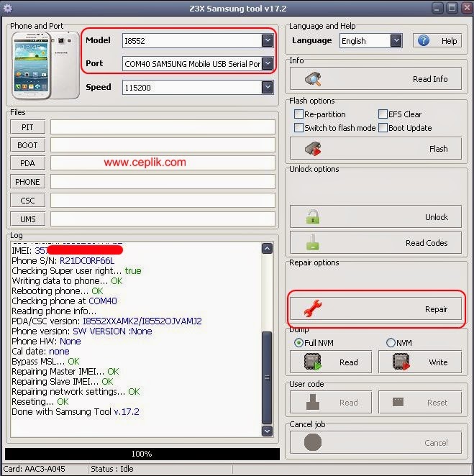Image resolution: width=474 pixels, height=476 pixels.
Task: Click the CSC file button
Action: click(27, 201)
